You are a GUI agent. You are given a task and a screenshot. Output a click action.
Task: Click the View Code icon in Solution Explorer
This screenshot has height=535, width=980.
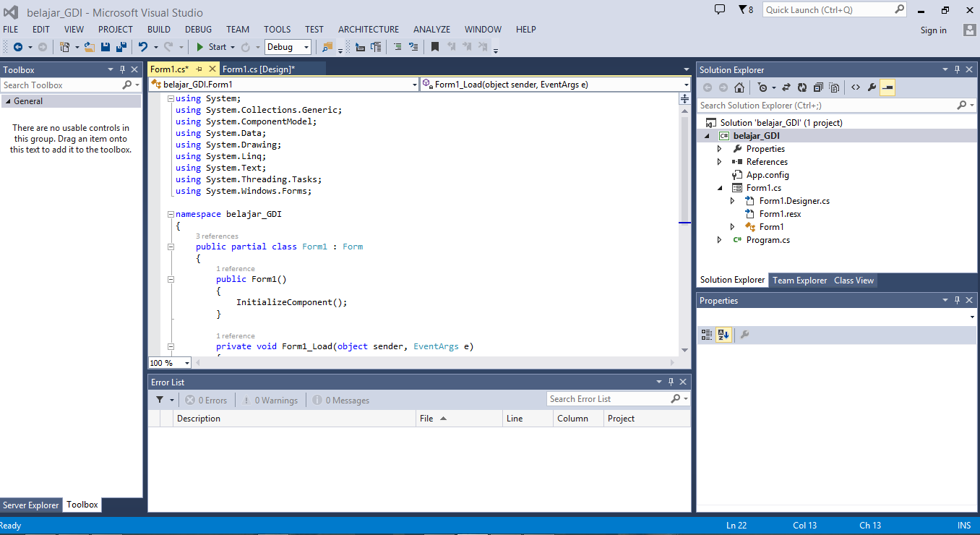[856, 87]
